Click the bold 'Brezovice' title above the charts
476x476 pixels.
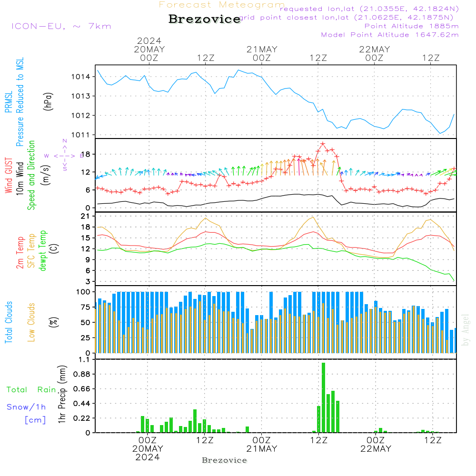point(205,19)
